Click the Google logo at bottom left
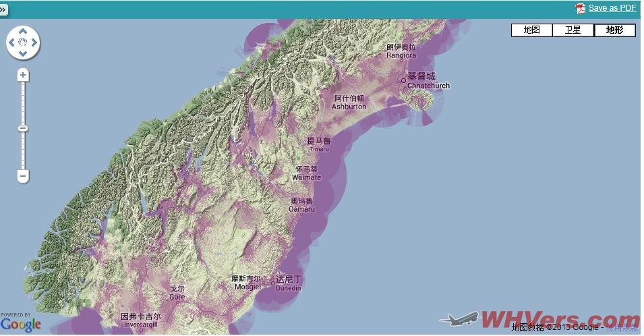644x336 pixels. tap(20, 324)
